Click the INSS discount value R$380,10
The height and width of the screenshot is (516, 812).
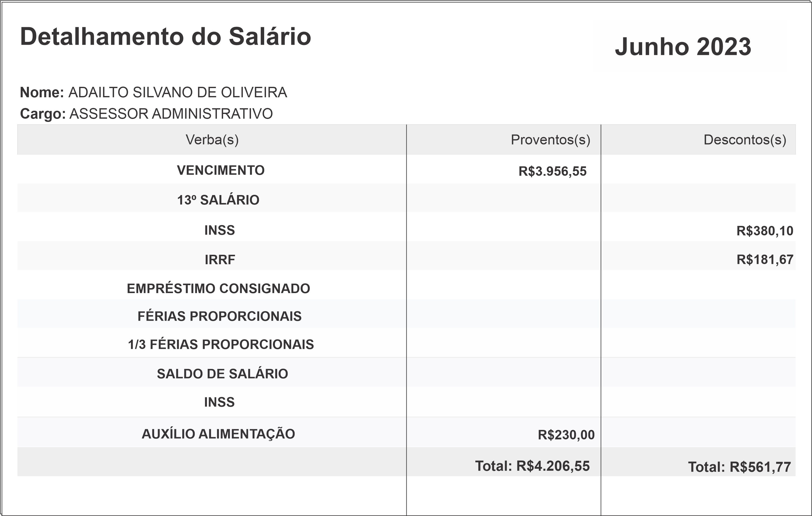point(764,231)
